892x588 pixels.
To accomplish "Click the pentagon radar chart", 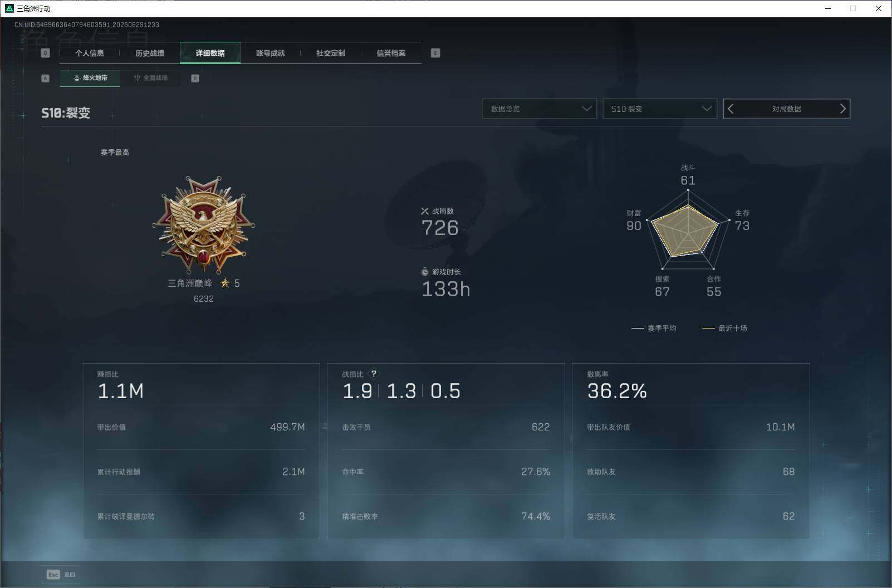I will click(x=688, y=229).
